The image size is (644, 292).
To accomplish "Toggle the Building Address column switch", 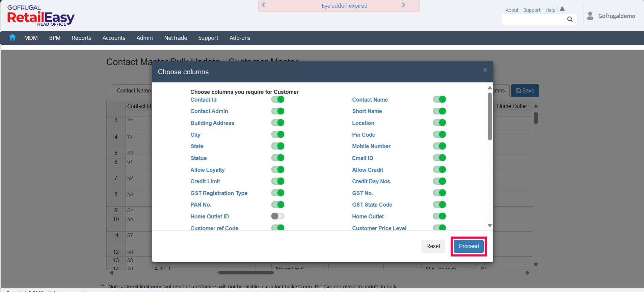I will 278,123.
